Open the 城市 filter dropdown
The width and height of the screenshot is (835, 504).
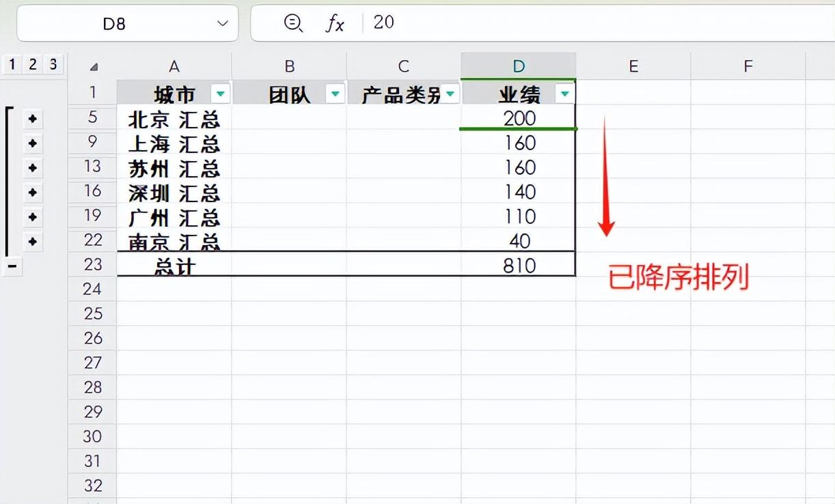coord(221,94)
